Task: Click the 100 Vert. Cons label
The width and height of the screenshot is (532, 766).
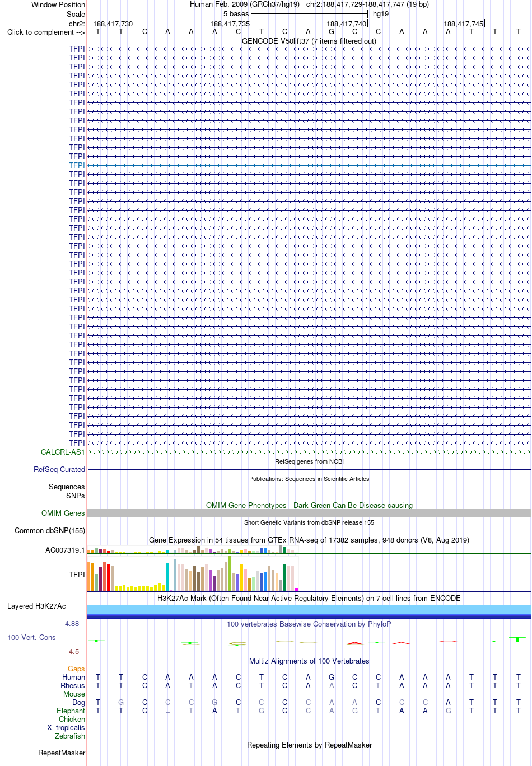Action: (31, 637)
